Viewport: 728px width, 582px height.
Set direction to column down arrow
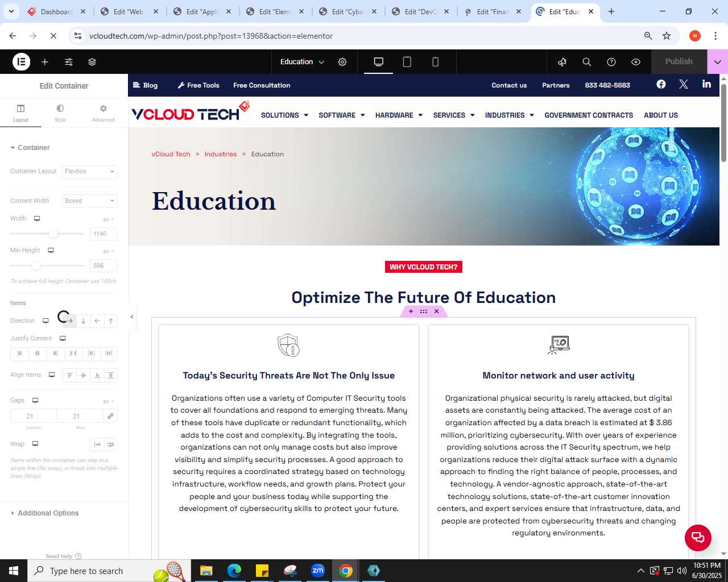pyautogui.click(x=84, y=321)
